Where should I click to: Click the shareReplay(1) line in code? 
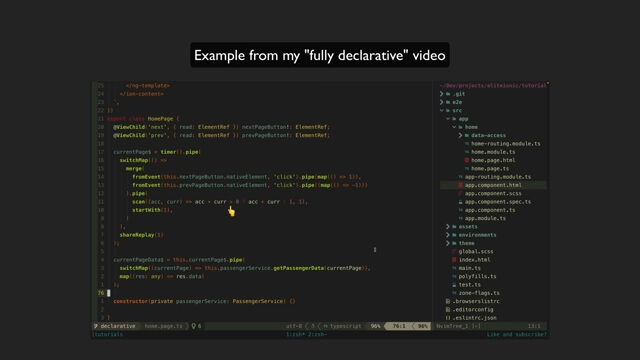click(142, 235)
